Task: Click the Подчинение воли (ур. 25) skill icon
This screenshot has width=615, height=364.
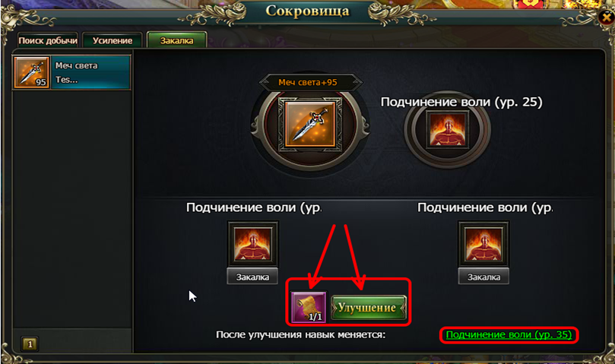Action: click(447, 128)
